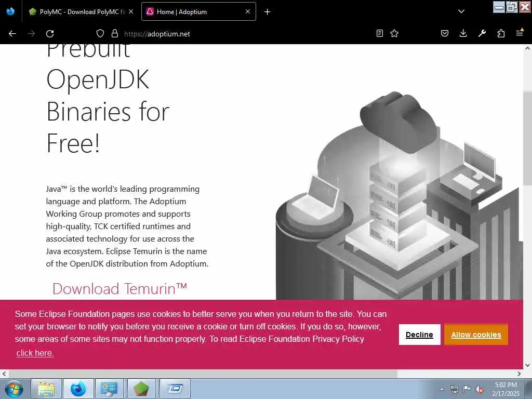Click the muted volume tray icon
Image resolution: width=532 pixels, height=399 pixels.
click(x=480, y=390)
